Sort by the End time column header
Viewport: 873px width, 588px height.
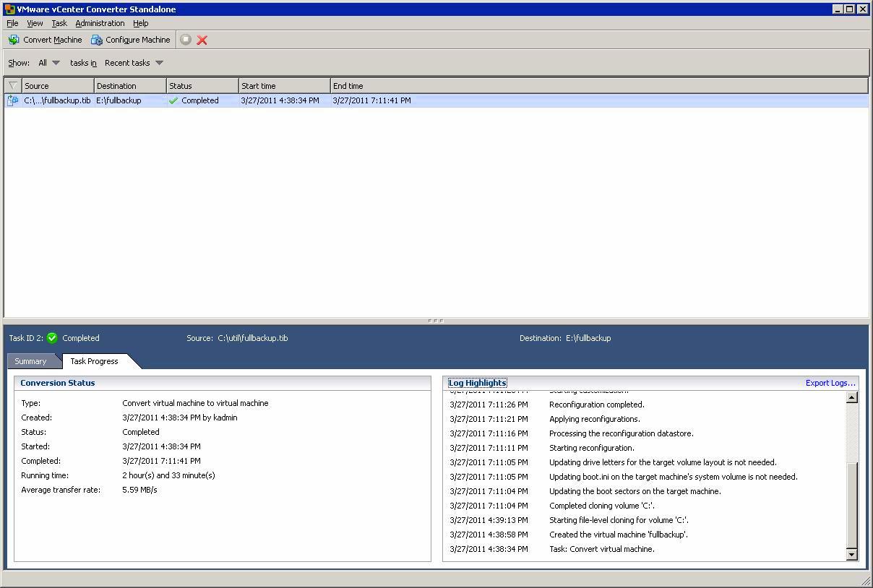(599, 85)
